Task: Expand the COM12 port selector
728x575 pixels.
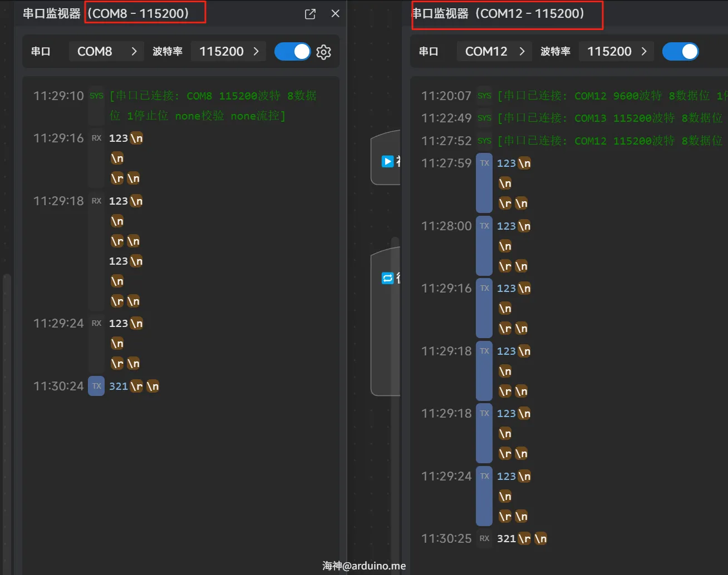Action: [494, 52]
